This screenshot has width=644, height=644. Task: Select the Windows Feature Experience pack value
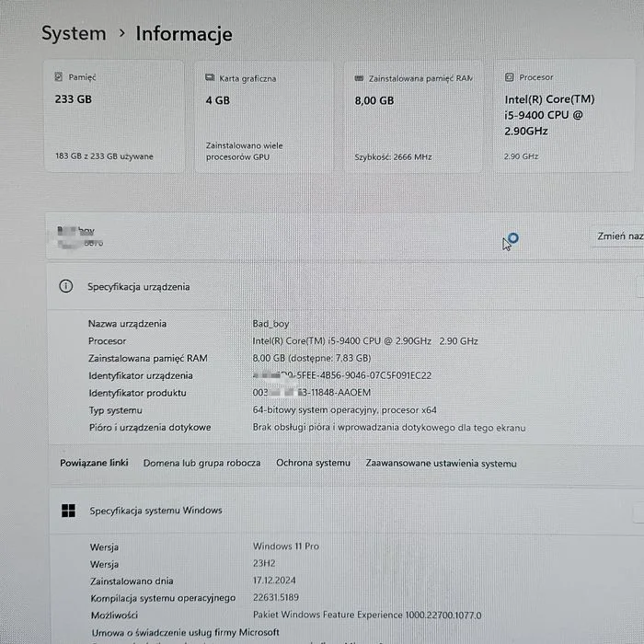367,615
